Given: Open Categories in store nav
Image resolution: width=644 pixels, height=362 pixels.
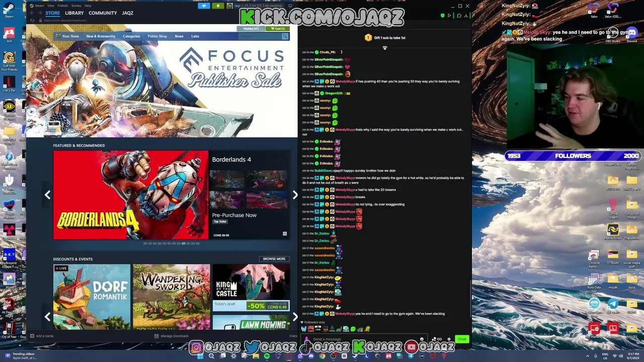Looking at the screenshot, I should tap(131, 36).
